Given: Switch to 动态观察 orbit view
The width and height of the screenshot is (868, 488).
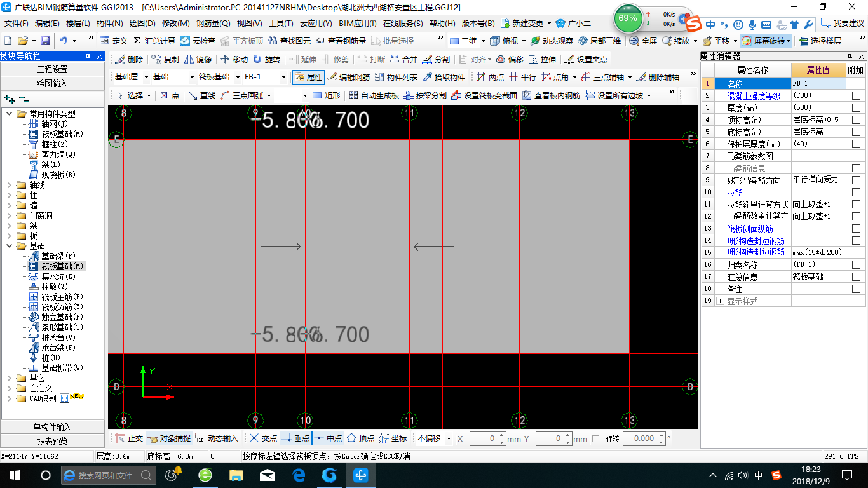Looking at the screenshot, I should click(552, 41).
